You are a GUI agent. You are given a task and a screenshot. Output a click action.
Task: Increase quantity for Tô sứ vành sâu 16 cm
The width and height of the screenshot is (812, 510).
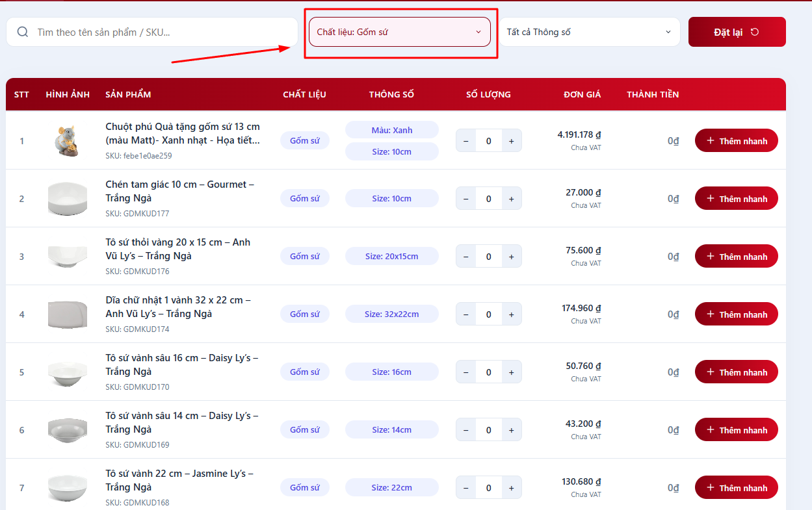511,372
